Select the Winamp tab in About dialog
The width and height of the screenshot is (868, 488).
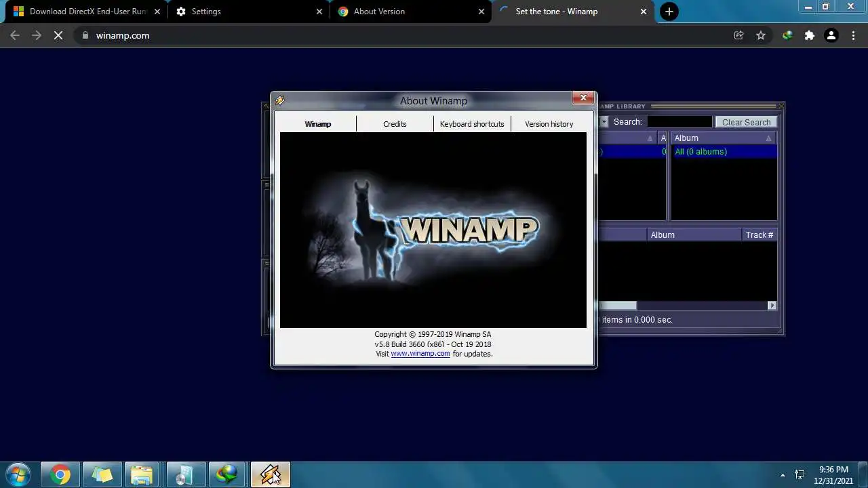tap(317, 124)
